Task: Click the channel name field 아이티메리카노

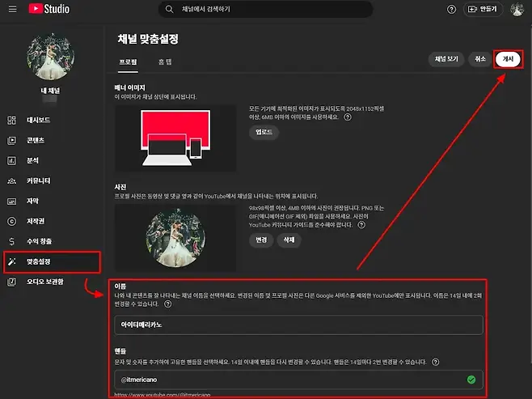Action: (x=298, y=325)
